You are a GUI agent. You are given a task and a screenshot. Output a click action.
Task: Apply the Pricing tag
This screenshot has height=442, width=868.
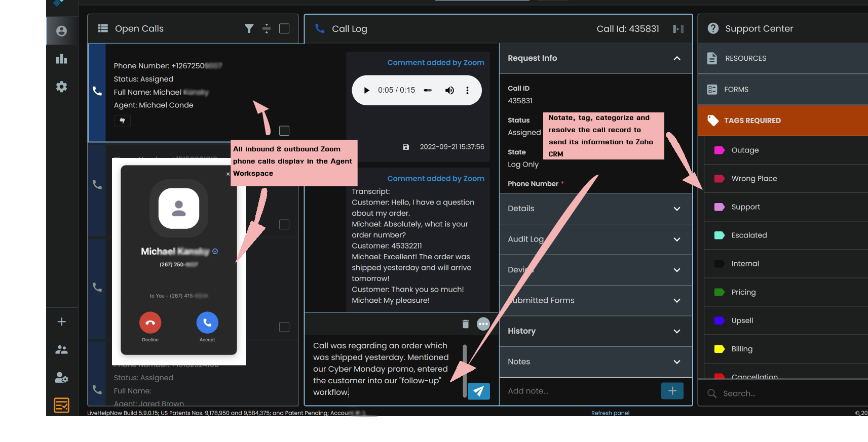tap(785, 292)
